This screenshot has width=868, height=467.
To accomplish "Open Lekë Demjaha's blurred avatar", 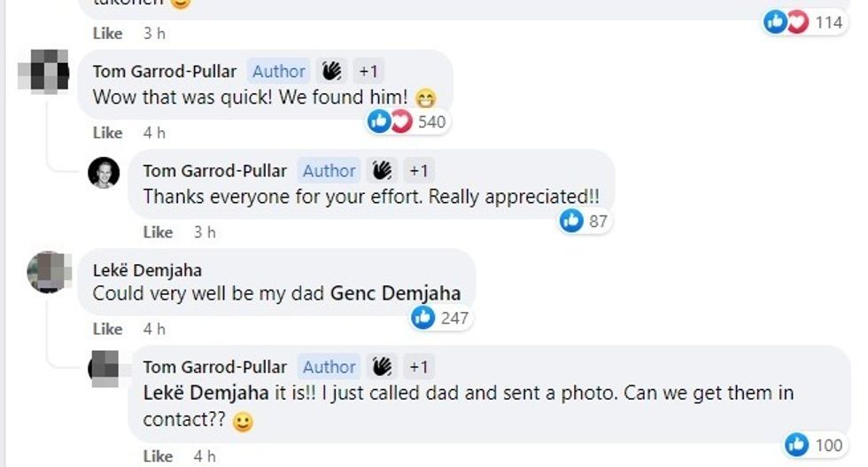I will coord(49,271).
